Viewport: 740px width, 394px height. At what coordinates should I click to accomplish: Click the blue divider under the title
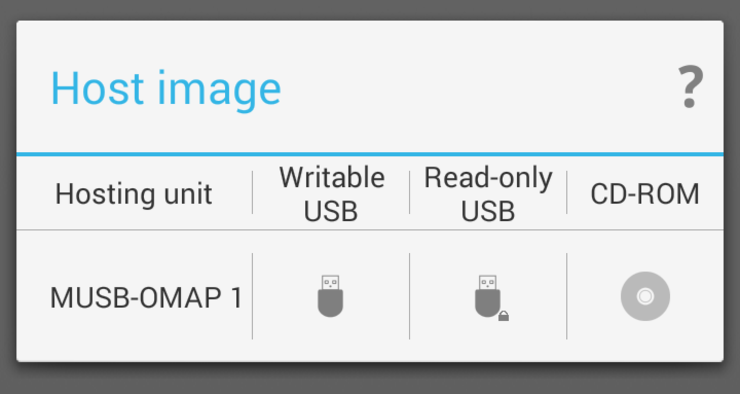tap(370, 154)
